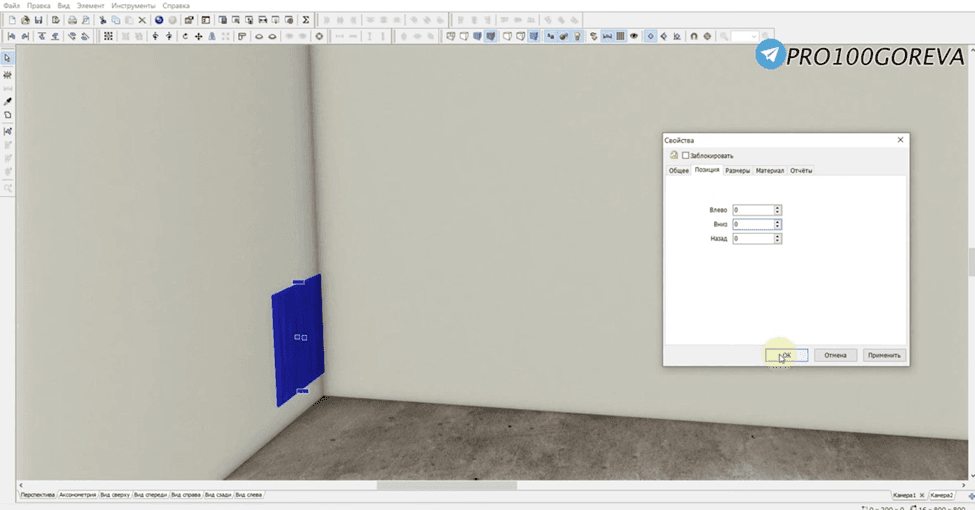This screenshot has width=975, height=510.
Task: Adjust the Вниз spinner arrows
Action: [777, 224]
